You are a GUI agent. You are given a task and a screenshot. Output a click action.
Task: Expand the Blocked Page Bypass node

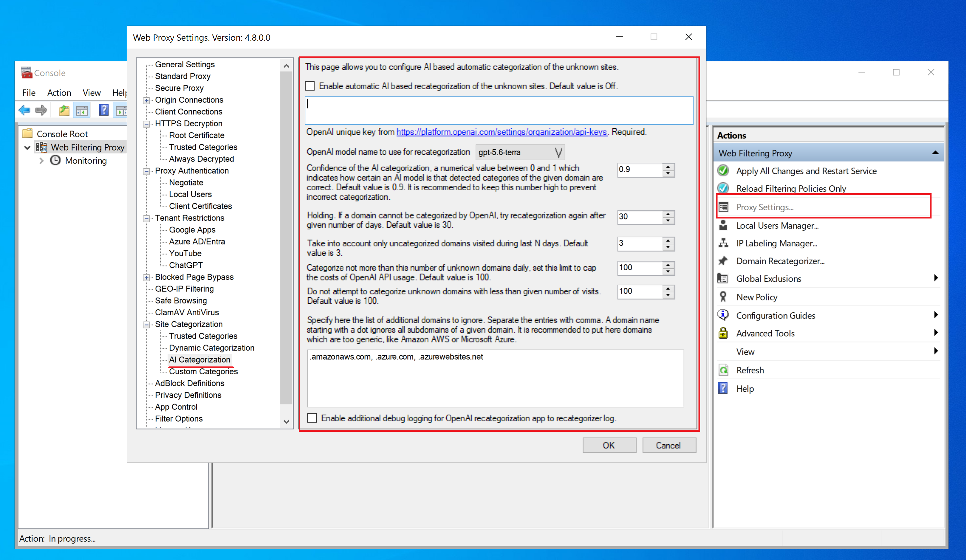click(146, 278)
